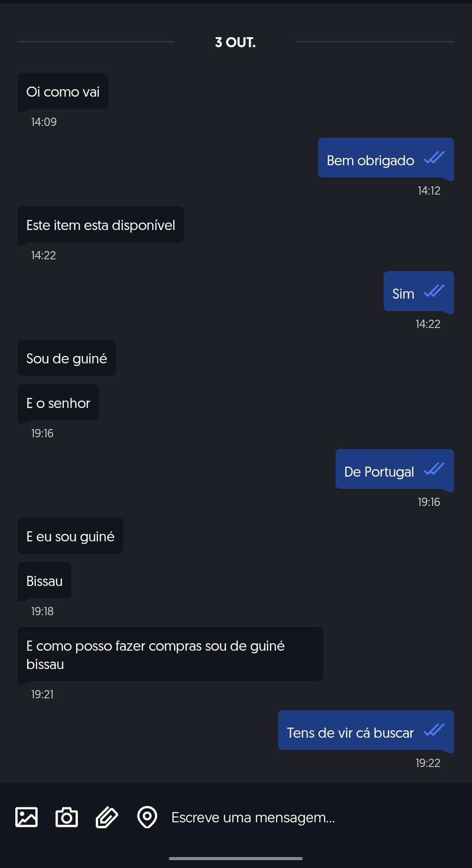Viewport: 472px width, 868px height.
Task: Select the "Sou de guiné" message bubble
Action: click(x=66, y=359)
